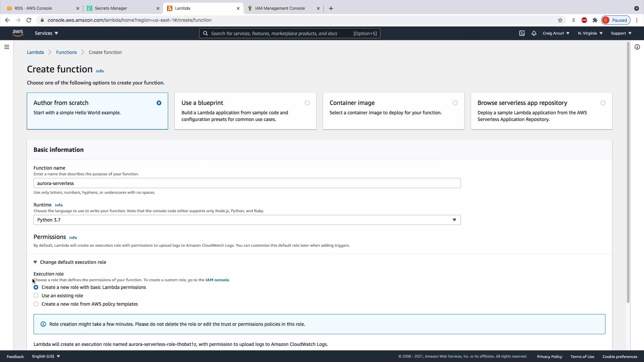
Task: Select Create a new role from AWS policy templates
Action: [36, 304]
